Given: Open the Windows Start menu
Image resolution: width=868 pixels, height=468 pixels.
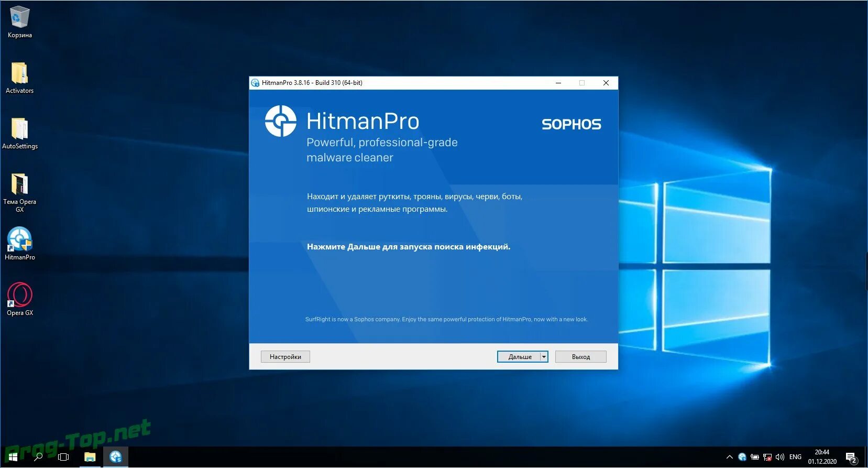Looking at the screenshot, I should [x=13, y=457].
